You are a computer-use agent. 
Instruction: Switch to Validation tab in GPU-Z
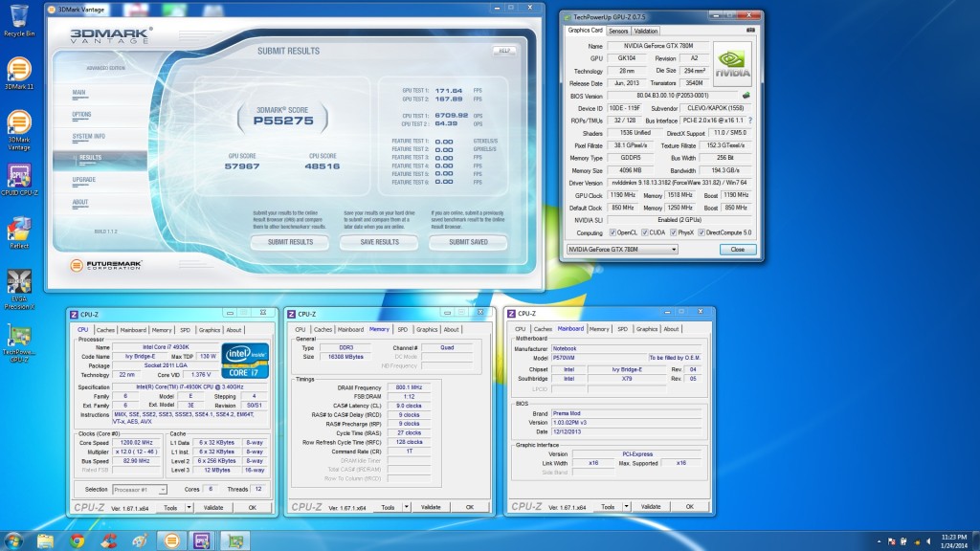pos(646,31)
